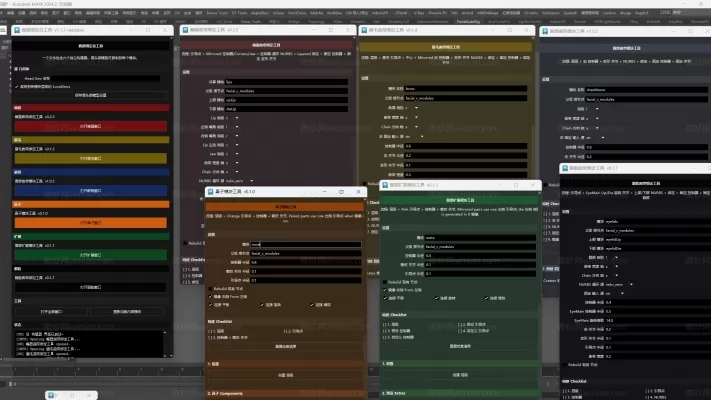The width and height of the screenshot is (711, 400).
Task: Click the 'cheekbone' name field
Action: [x=647, y=90]
